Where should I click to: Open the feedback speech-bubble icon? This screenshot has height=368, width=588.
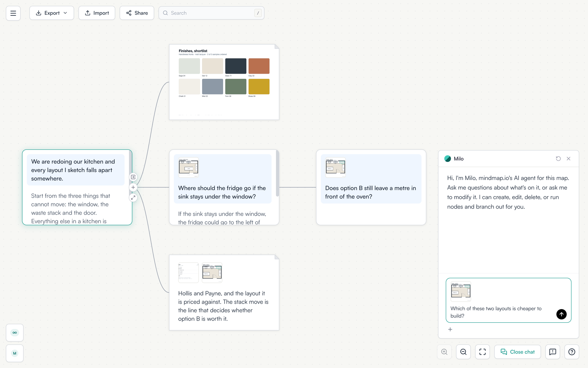coord(553,352)
